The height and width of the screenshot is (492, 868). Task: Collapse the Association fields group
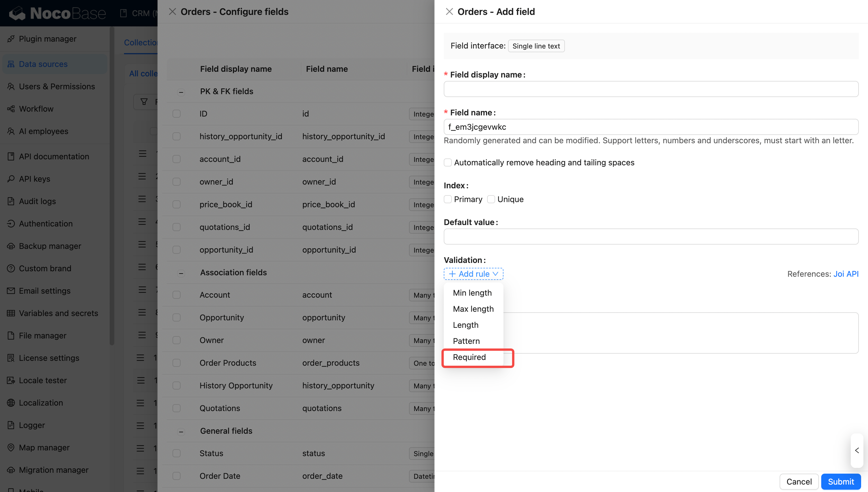click(x=181, y=273)
